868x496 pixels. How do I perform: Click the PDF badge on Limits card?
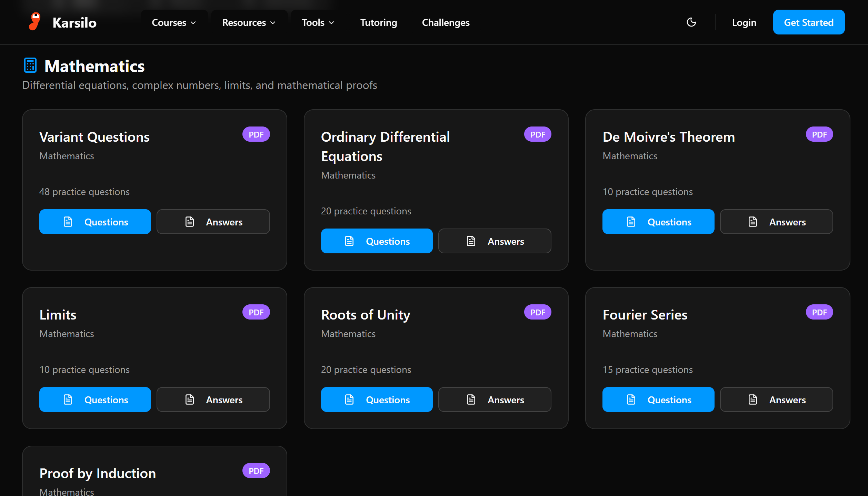pos(256,312)
